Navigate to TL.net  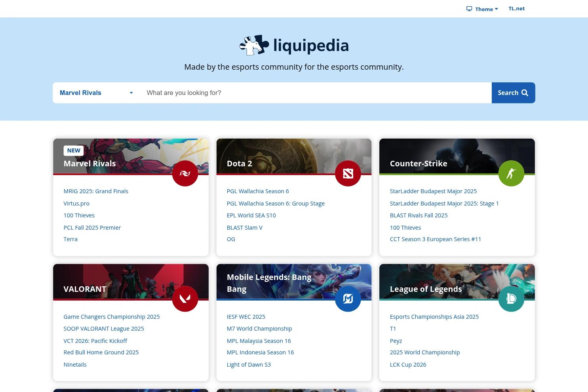click(x=516, y=8)
